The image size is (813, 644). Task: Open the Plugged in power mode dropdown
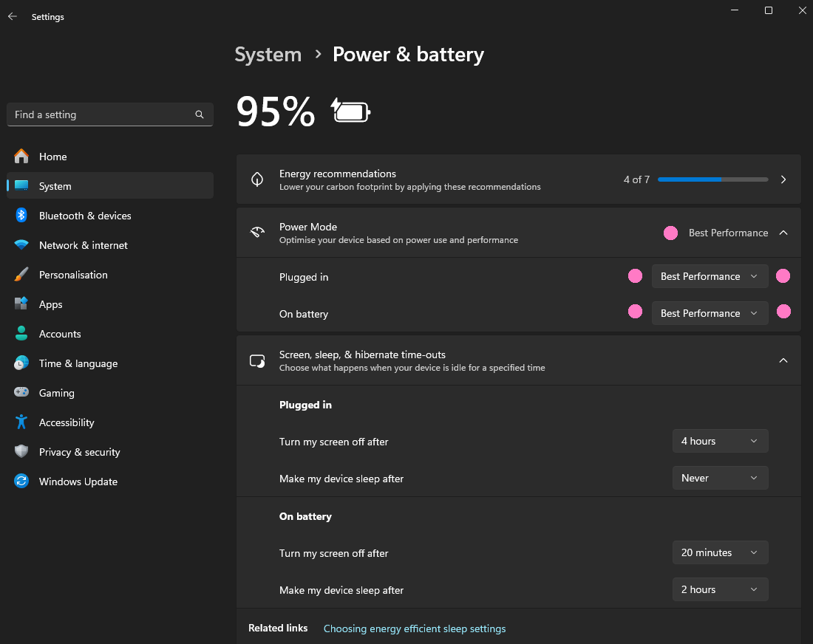point(710,276)
